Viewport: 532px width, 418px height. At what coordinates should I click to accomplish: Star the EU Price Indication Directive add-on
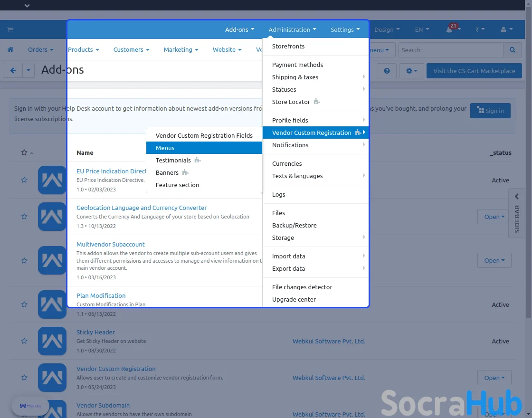pyautogui.click(x=24, y=180)
